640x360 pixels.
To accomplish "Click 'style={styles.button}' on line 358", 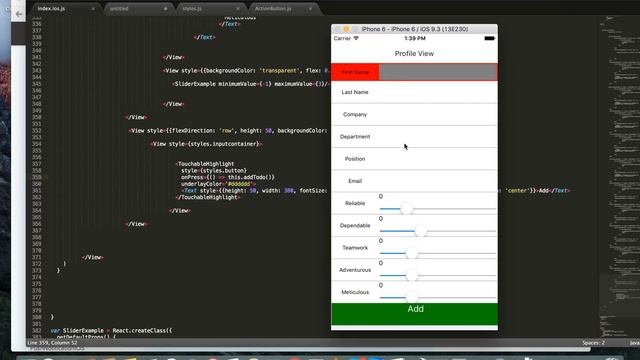I will tap(214, 170).
